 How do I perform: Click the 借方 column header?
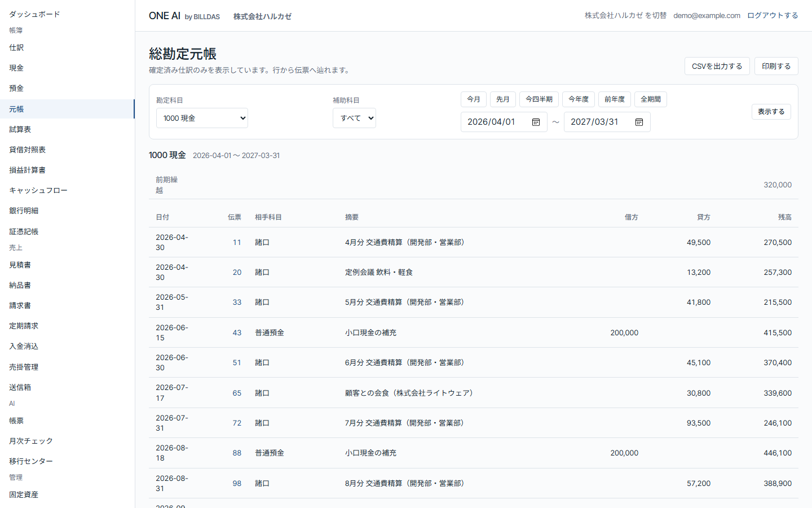coord(632,217)
